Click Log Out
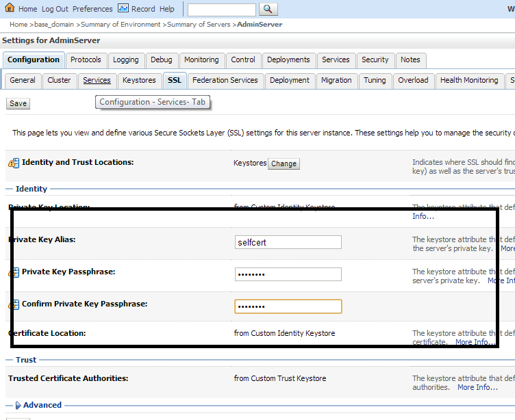515x420 pixels. 55,9
